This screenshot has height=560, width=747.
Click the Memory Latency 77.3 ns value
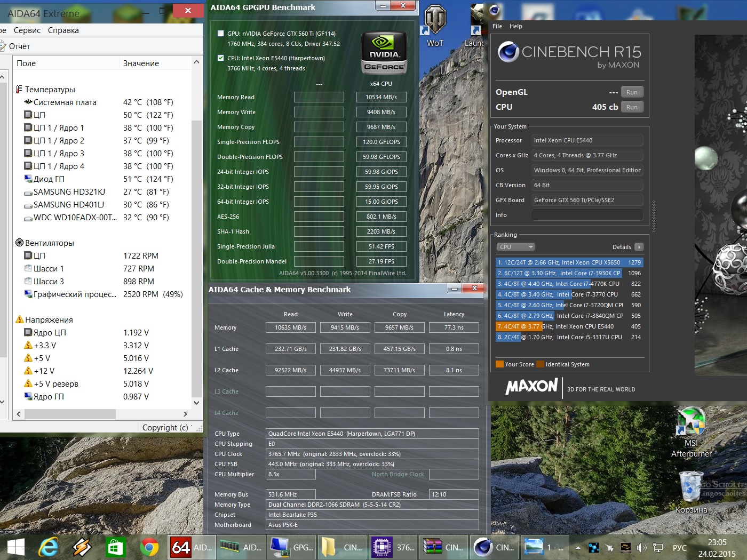coord(454,327)
